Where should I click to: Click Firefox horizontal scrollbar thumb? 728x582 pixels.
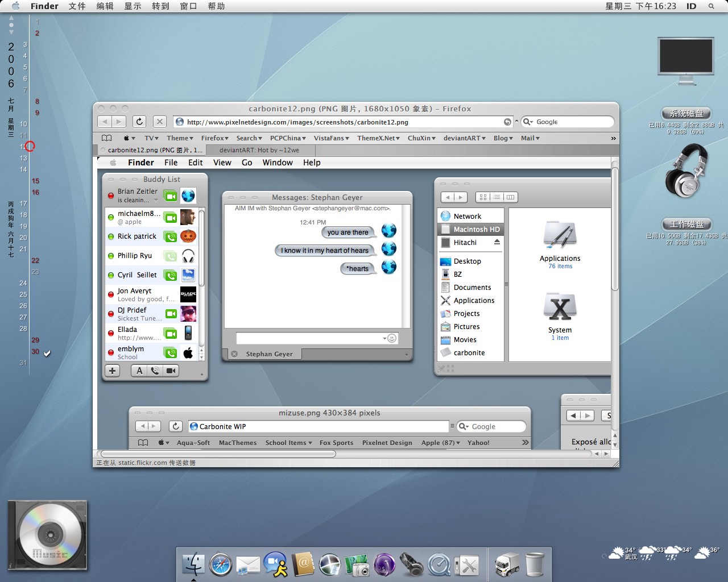coord(218,454)
